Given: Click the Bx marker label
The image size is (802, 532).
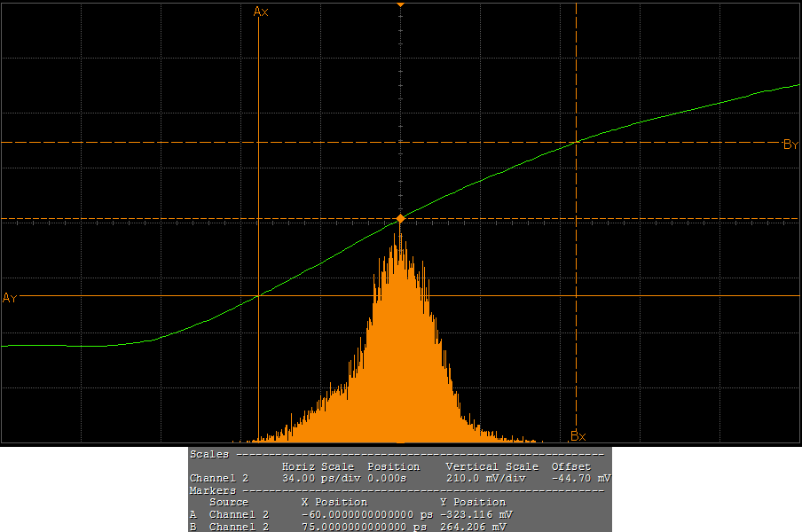Looking at the screenshot, I should pyautogui.click(x=578, y=435).
